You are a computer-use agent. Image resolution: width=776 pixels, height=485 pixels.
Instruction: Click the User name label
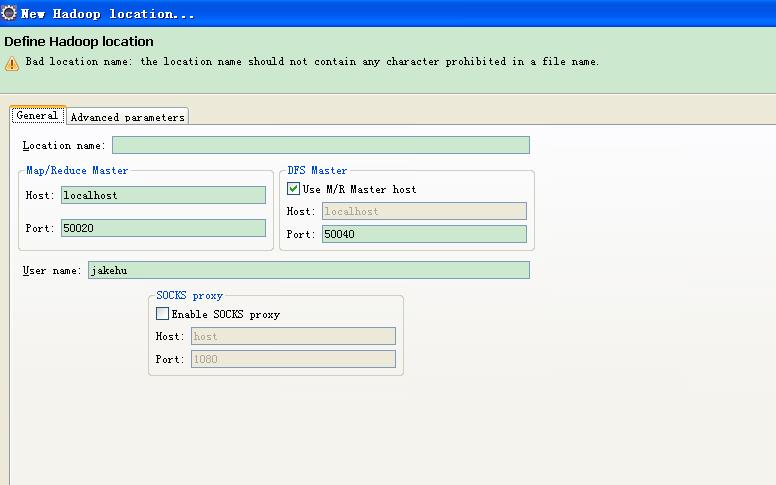pyautogui.click(x=52, y=271)
